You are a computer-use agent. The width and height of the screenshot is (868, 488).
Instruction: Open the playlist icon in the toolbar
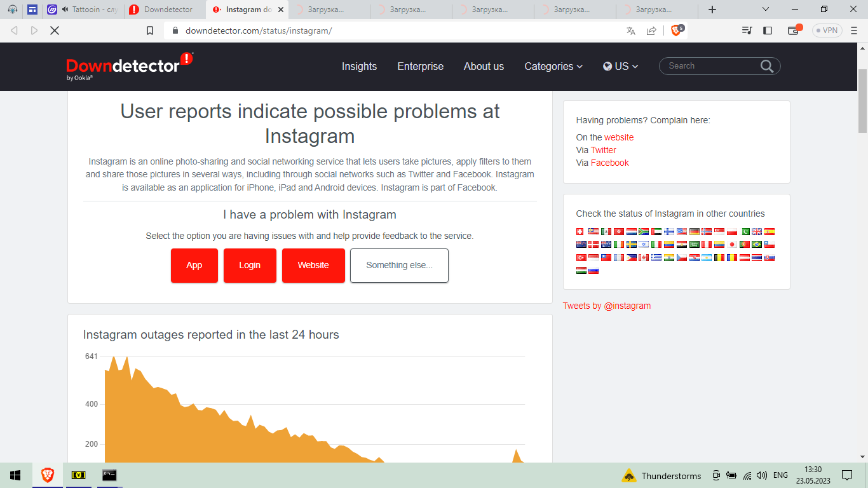click(x=747, y=30)
